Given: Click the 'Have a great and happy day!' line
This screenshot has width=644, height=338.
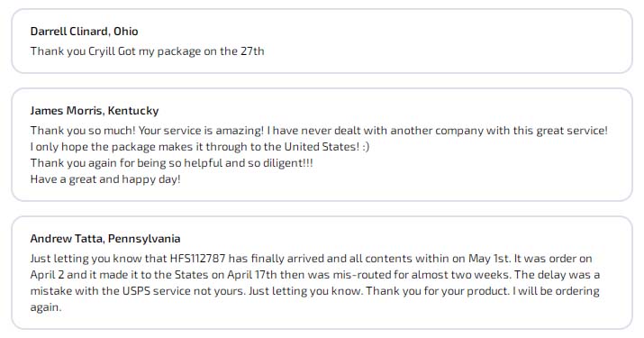Looking at the screenshot, I should click(x=105, y=179).
